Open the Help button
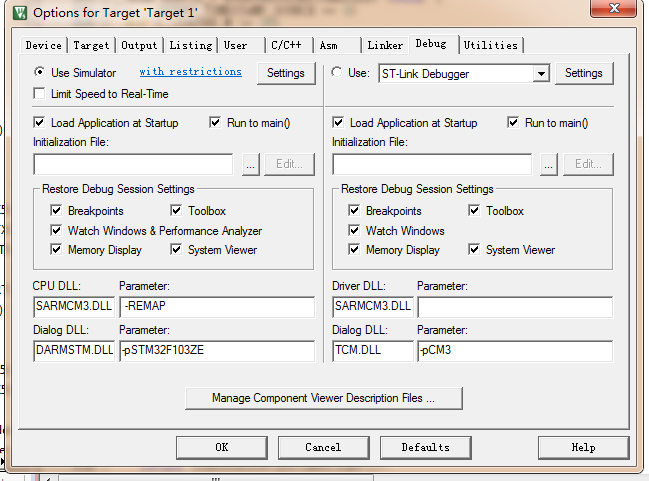The width and height of the screenshot is (649, 481). pyautogui.click(x=584, y=447)
